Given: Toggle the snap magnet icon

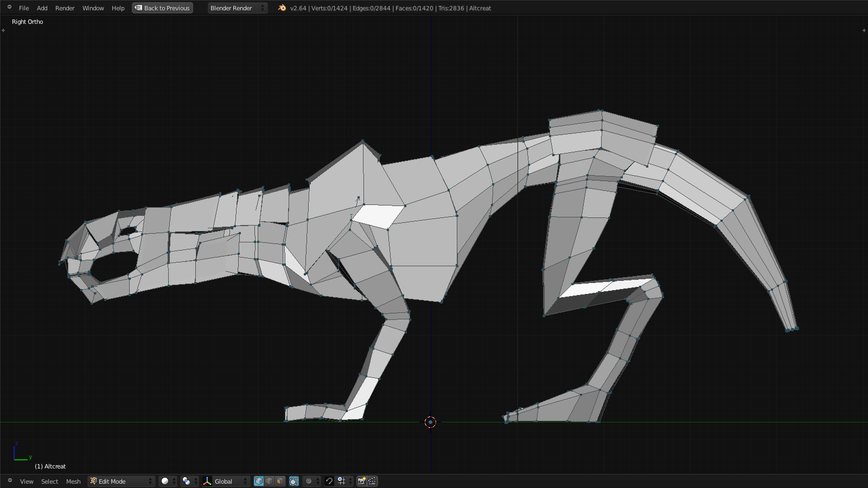Looking at the screenshot, I should (x=329, y=481).
